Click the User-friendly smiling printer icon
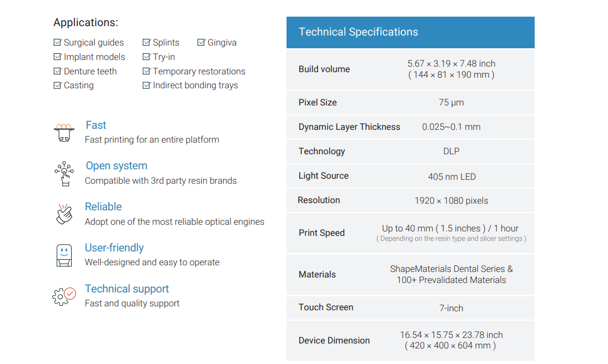 pos(64,255)
